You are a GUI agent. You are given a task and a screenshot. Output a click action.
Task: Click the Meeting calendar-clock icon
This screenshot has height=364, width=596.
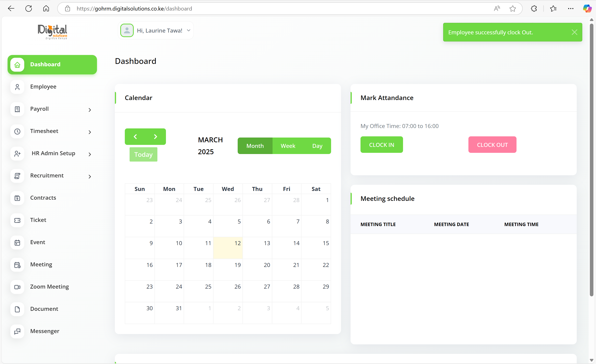pos(17,265)
